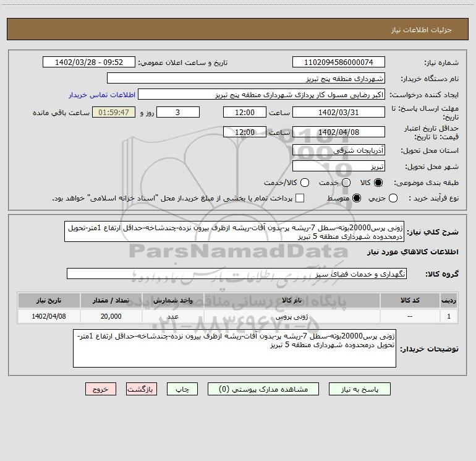Viewport: 476px width, 461px height.
Task: Click the بازگشت back button
Action: point(142,389)
